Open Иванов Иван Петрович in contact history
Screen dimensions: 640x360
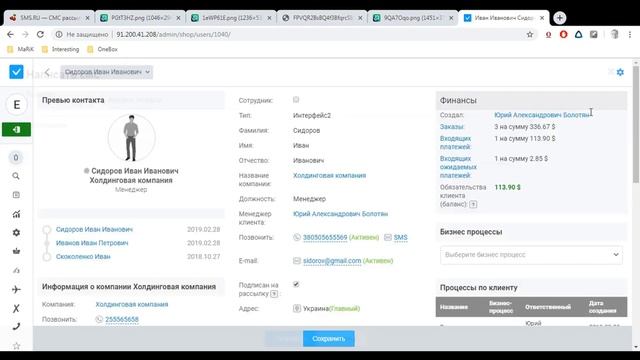pyautogui.click(x=92, y=243)
